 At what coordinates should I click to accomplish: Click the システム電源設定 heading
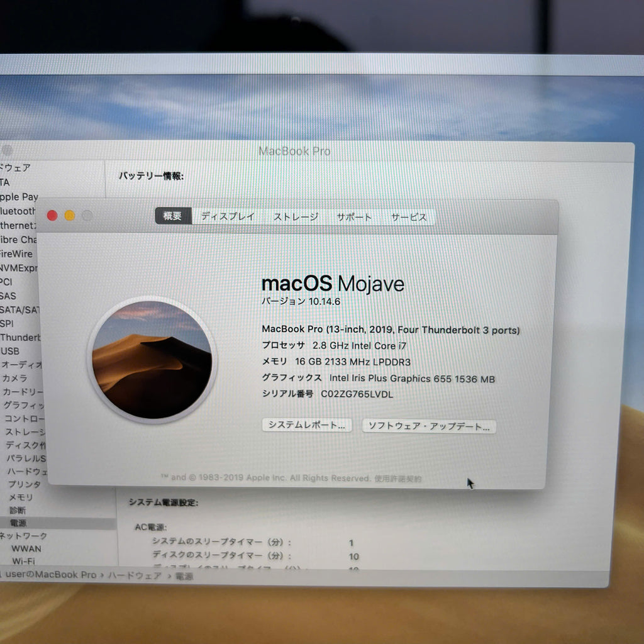(x=164, y=502)
